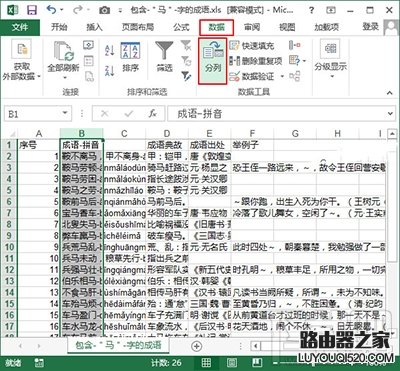The height and width of the screenshot is (371, 400).
Task: Open the File (文件) tab
Action: (x=20, y=27)
